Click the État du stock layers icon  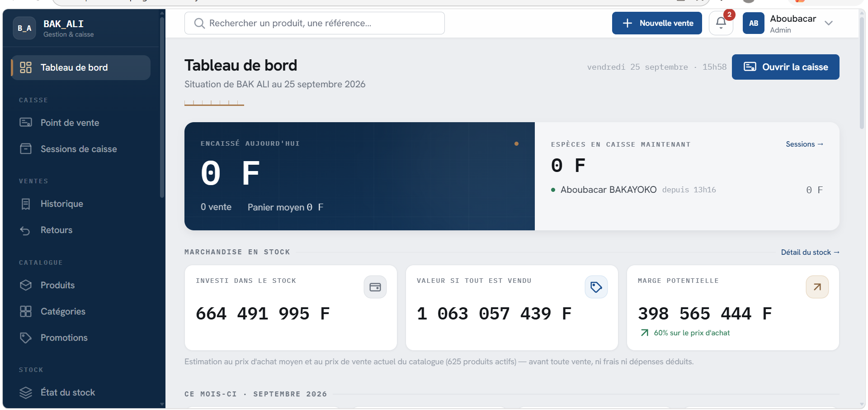pyautogui.click(x=26, y=392)
